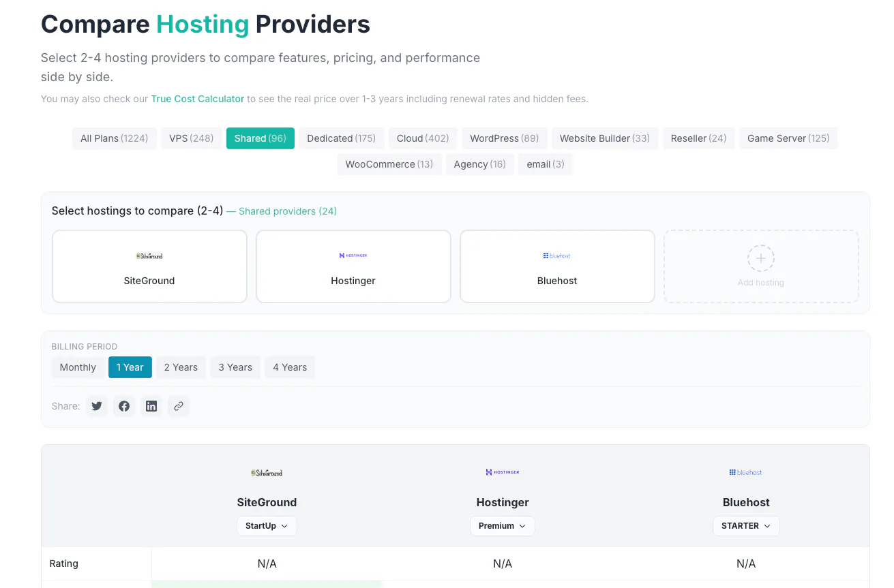894x588 pixels.
Task: Click Hostinger's N/A rating value
Action: pyautogui.click(x=503, y=563)
